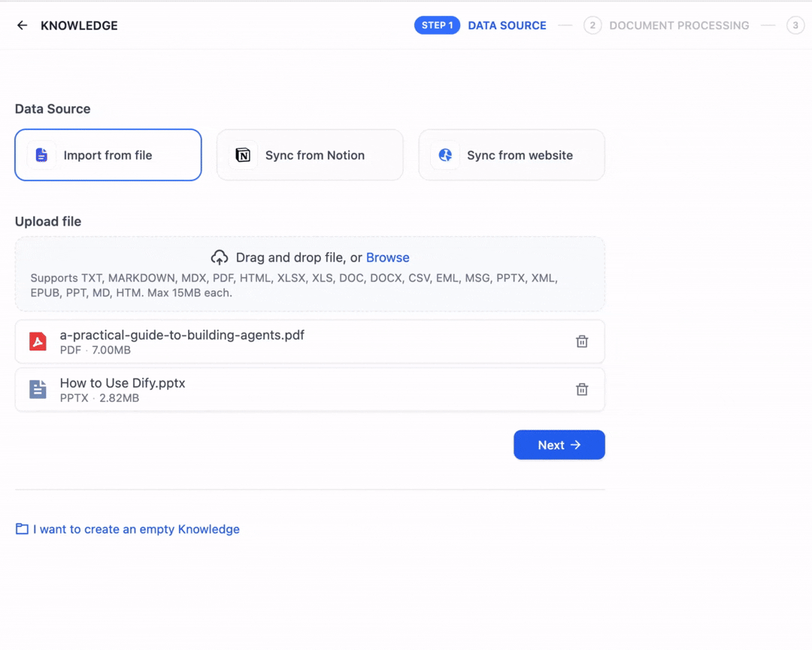Click 'I want to create an empty Knowledge'
Screen dimensions: 812x650
point(135,529)
